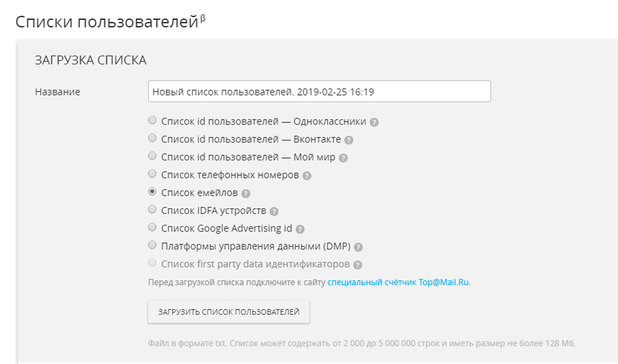
Task: Show help for Список IDFA устройств
Action: click(274, 212)
